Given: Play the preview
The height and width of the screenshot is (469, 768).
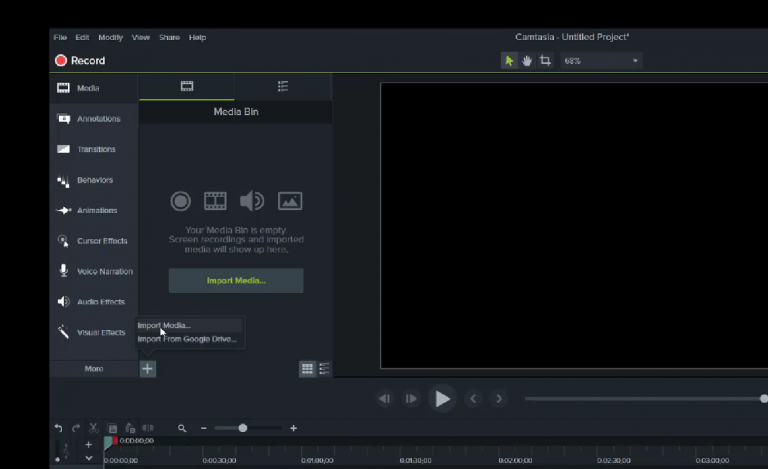Looking at the screenshot, I should click(x=442, y=399).
